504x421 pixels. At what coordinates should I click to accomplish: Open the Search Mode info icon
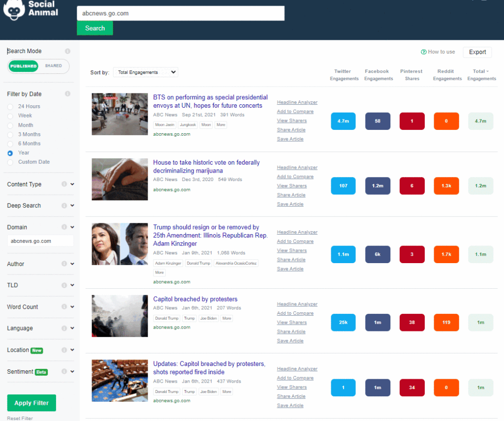point(67,51)
